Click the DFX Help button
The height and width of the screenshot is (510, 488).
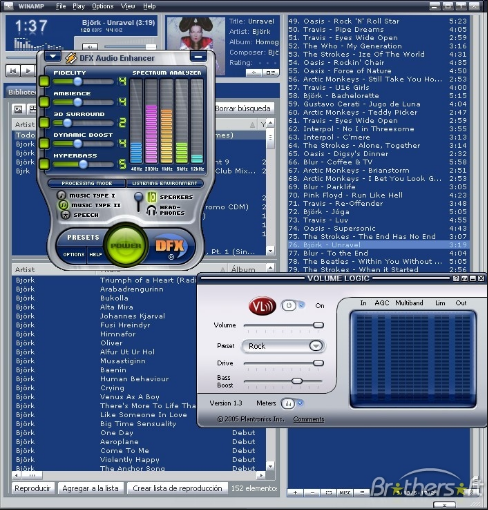point(96,254)
